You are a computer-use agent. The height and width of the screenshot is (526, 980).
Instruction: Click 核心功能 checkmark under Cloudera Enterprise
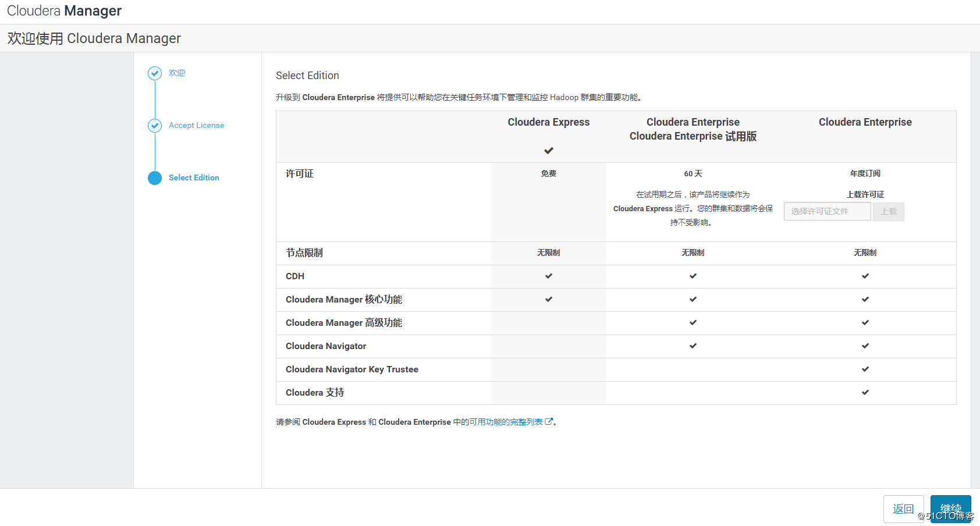point(865,300)
